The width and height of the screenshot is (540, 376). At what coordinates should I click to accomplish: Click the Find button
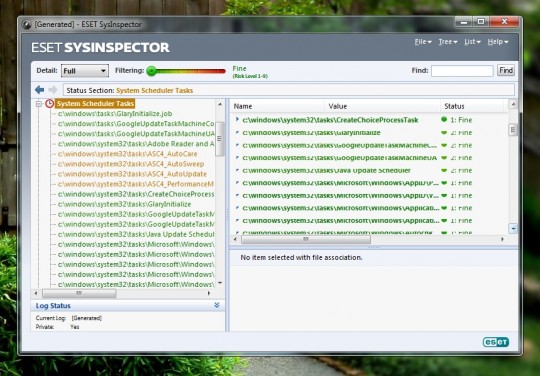[x=506, y=71]
